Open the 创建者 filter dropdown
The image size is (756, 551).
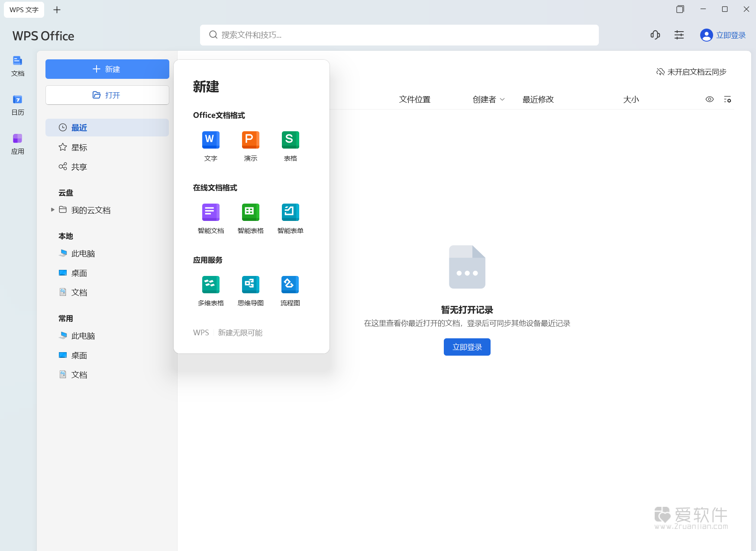click(489, 99)
